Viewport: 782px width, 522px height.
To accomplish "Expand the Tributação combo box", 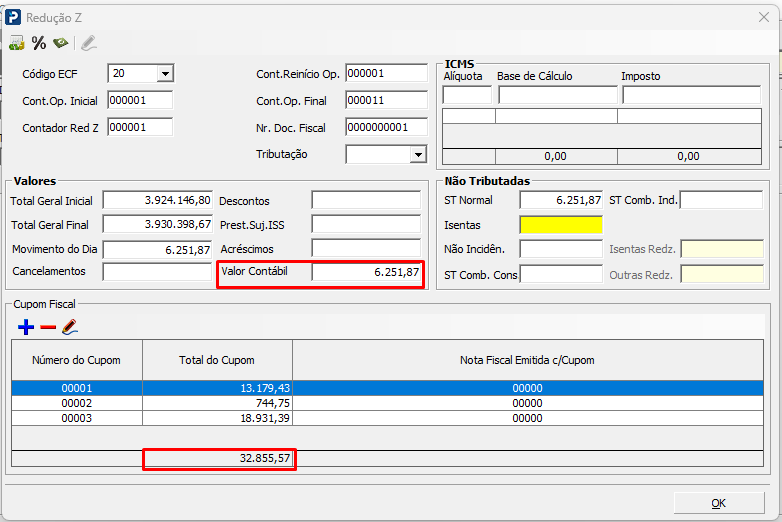I will [x=418, y=155].
